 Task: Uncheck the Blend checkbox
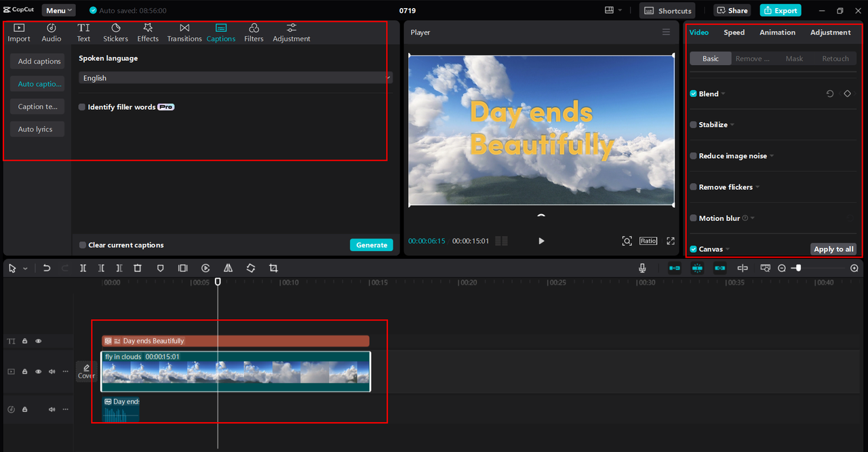pos(693,94)
